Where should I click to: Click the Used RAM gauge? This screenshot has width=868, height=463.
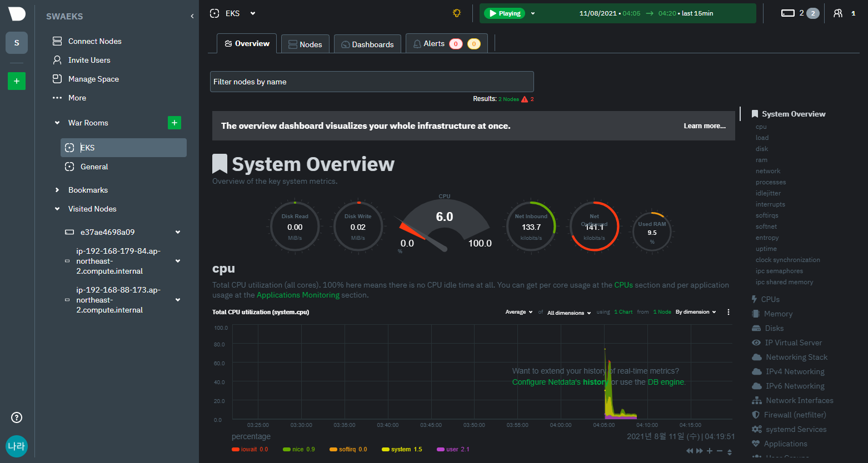tap(652, 233)
